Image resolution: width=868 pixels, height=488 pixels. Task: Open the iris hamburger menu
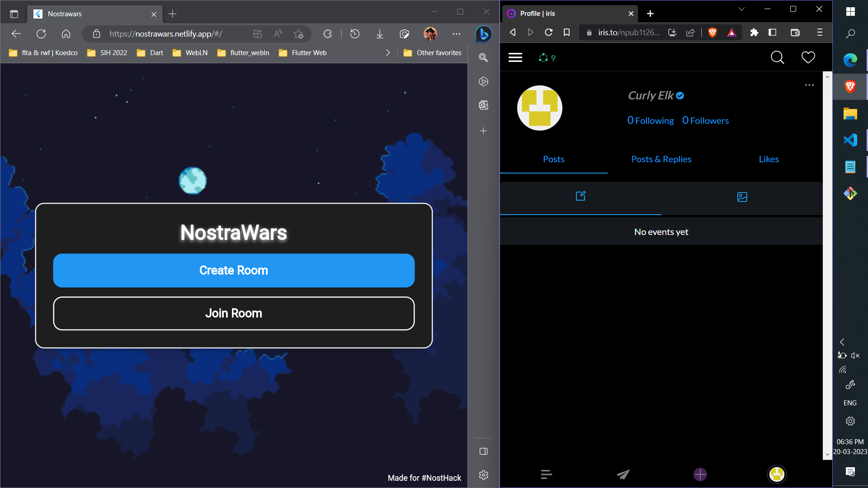pyautogui.click(x=515, y=57)
